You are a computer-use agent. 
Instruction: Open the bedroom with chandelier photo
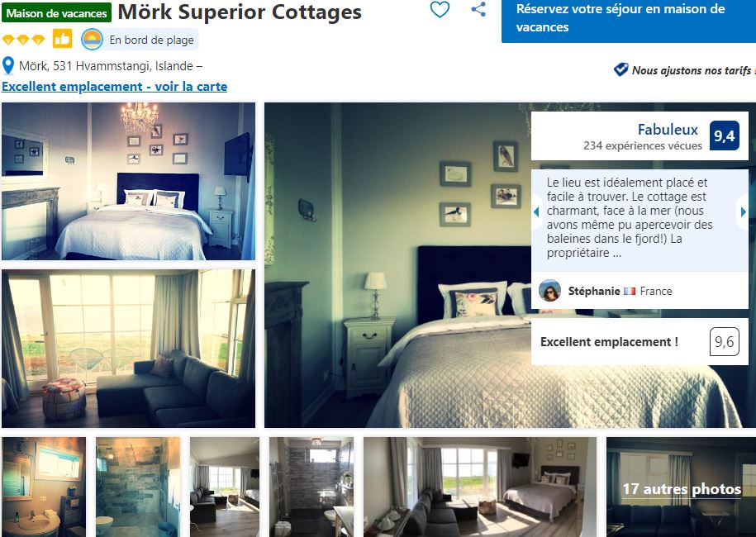click(128, 181)
